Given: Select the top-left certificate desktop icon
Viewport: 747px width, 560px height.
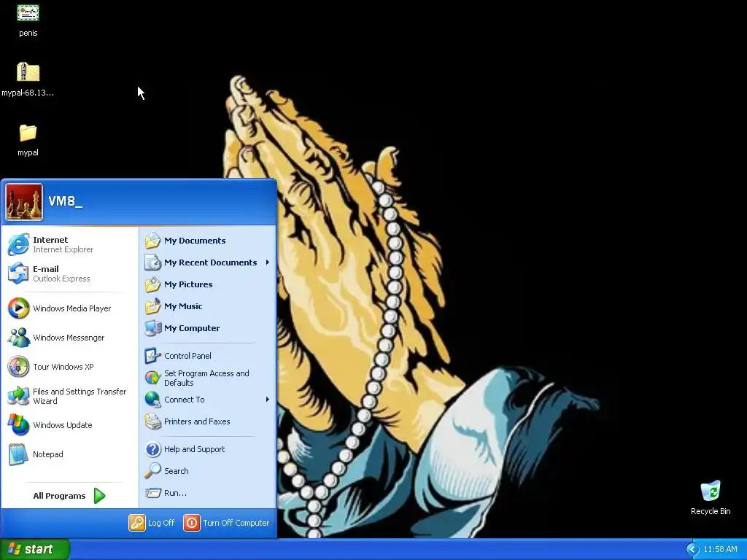Looking at the screenshot, I should [x=28, y=13].
